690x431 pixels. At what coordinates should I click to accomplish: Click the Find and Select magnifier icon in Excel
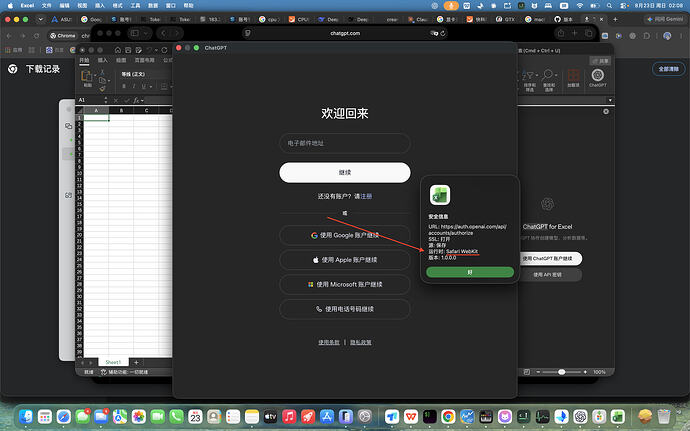[x=548, y=75]
